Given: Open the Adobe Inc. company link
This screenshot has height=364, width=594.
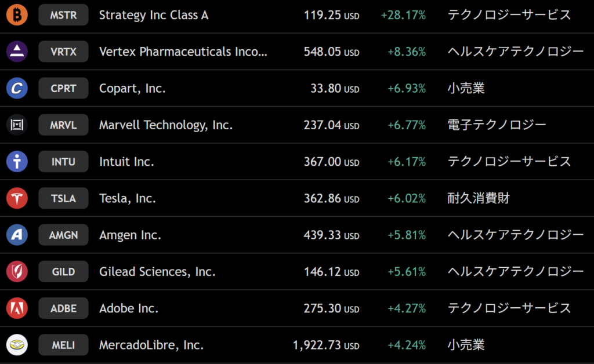Looking at the screenshot, I should tap(129, 308).
